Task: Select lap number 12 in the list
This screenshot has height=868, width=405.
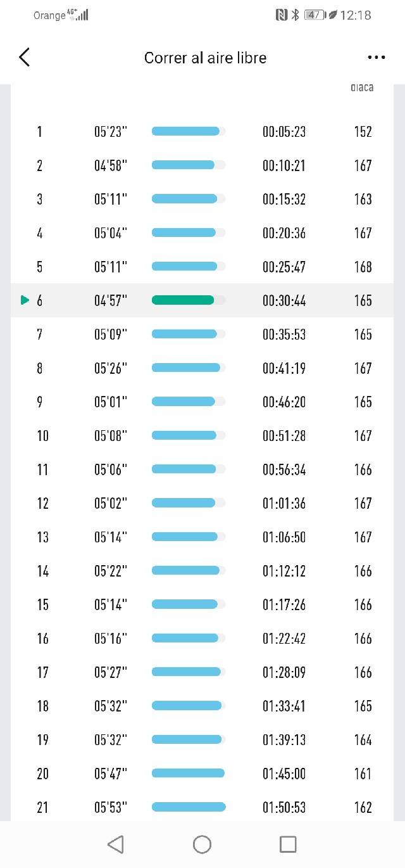Action: pyautogui.click(x=42, y=503)
